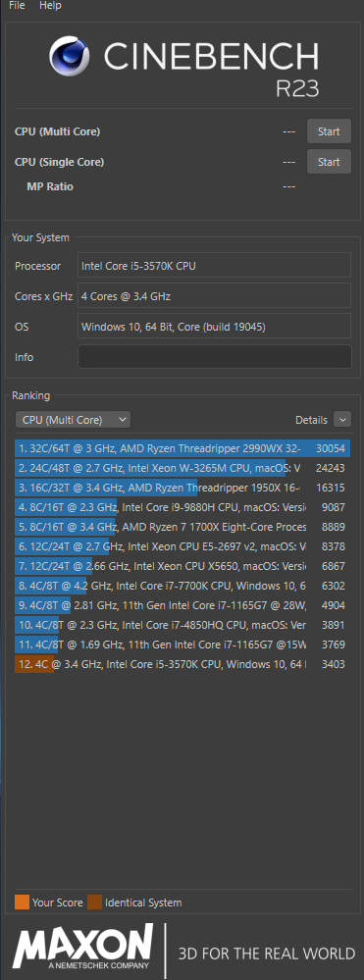Click the OS field showing Windows 10
Screen dimensions: 364x980
[x=214, y=327]
